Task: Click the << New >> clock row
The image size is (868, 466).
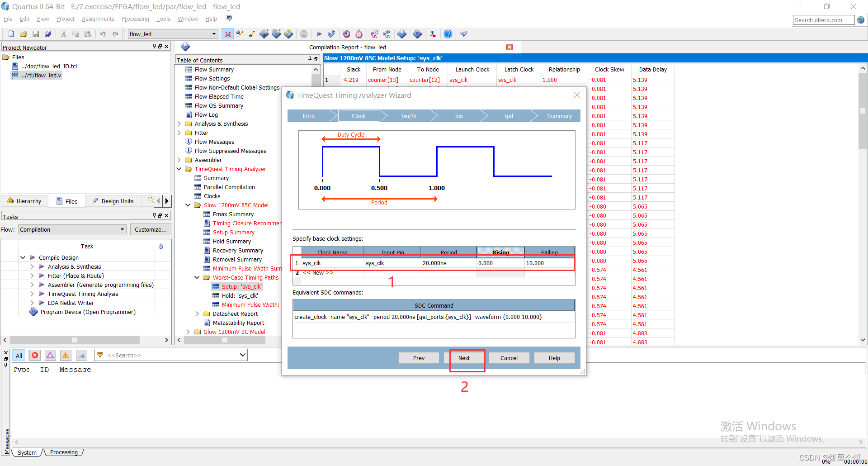Action: click(x=318, y=273)
